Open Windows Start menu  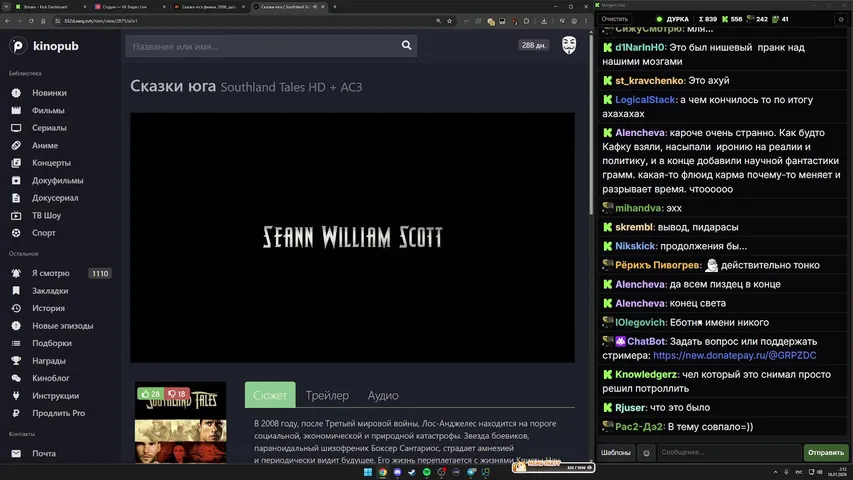click(x=368, y=472)
